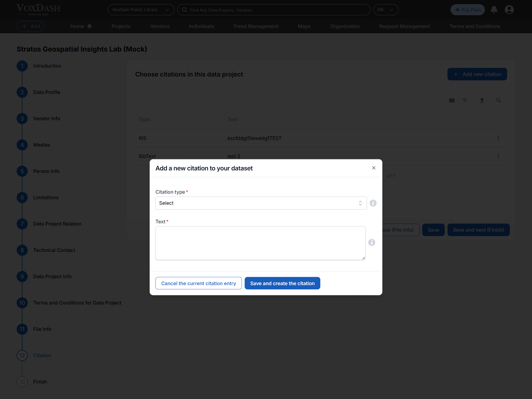
Task: Open the Citation type Select dropdown
Action: 260,203
